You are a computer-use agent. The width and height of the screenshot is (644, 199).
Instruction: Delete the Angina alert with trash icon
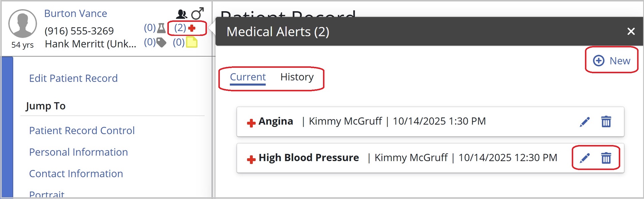tap(606, 122)
